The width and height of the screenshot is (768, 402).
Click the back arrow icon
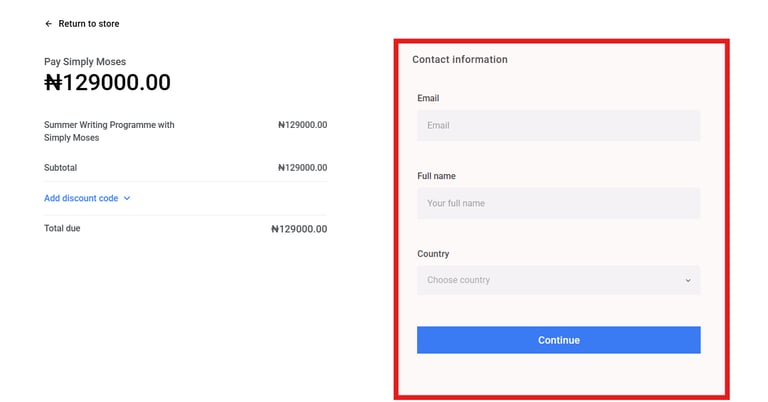(48, 23)
